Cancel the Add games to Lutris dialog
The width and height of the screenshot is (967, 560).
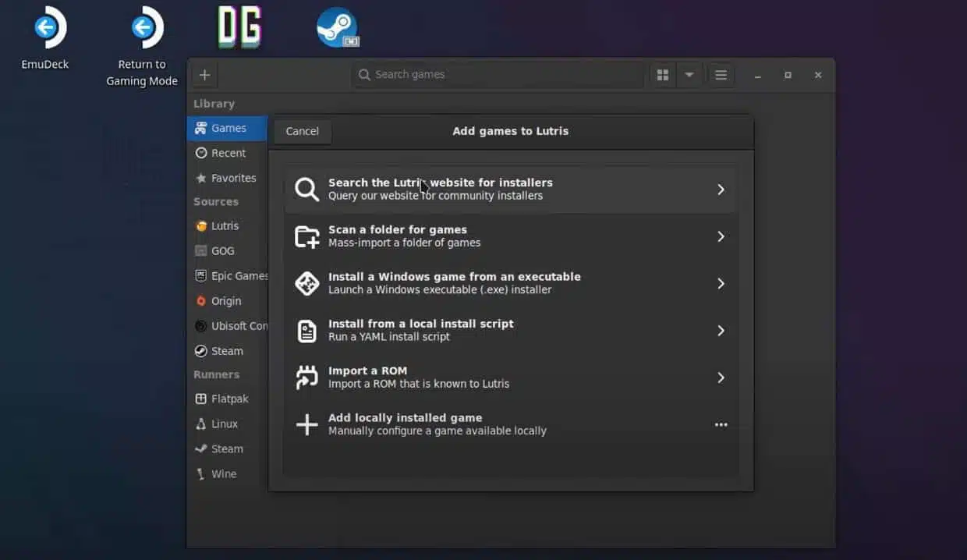(303, 131)
